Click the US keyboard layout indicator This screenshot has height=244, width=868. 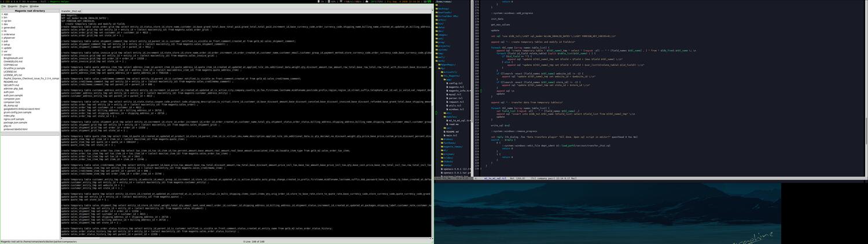click(x=430, y=2)
